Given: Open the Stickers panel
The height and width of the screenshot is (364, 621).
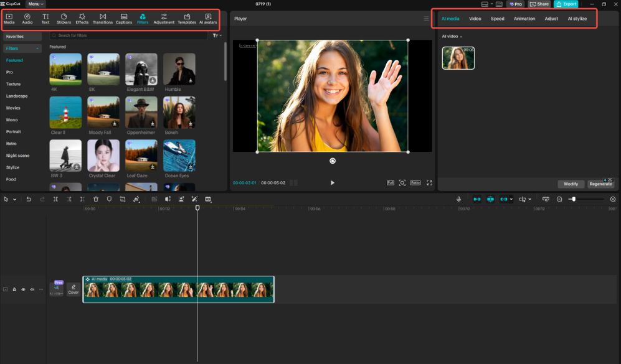Looking at the screenshot, I should [x=65, y=18].
